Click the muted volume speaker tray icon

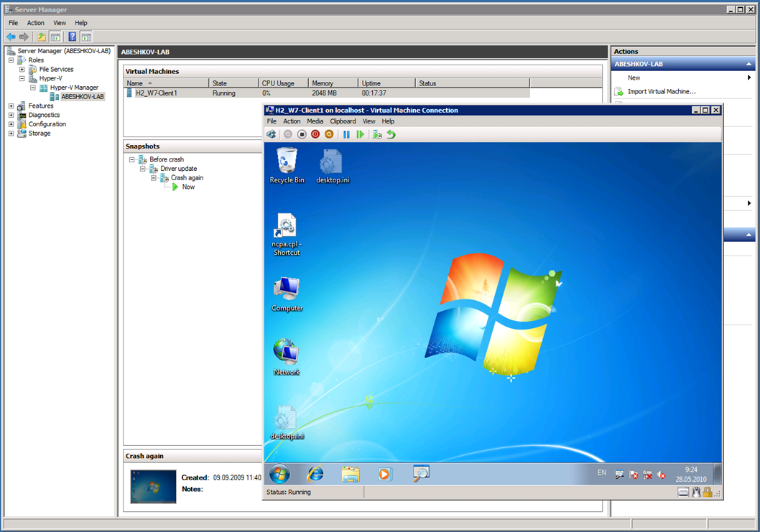pyautogui.click(x=661, y=475)
